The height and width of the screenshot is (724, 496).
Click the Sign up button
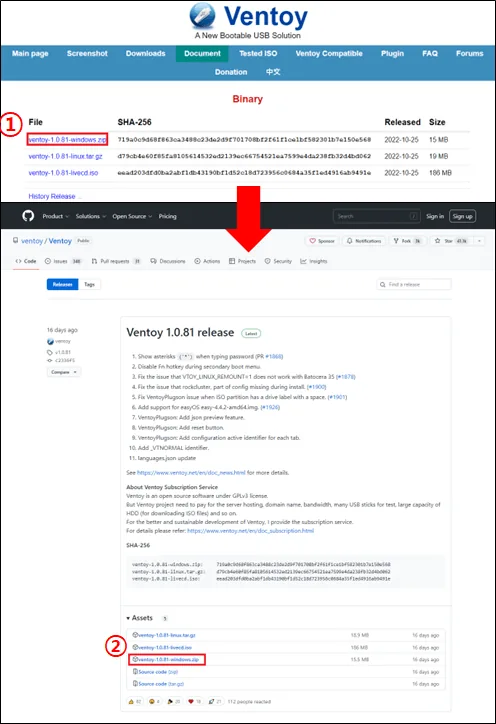click(x=462, y=216)
